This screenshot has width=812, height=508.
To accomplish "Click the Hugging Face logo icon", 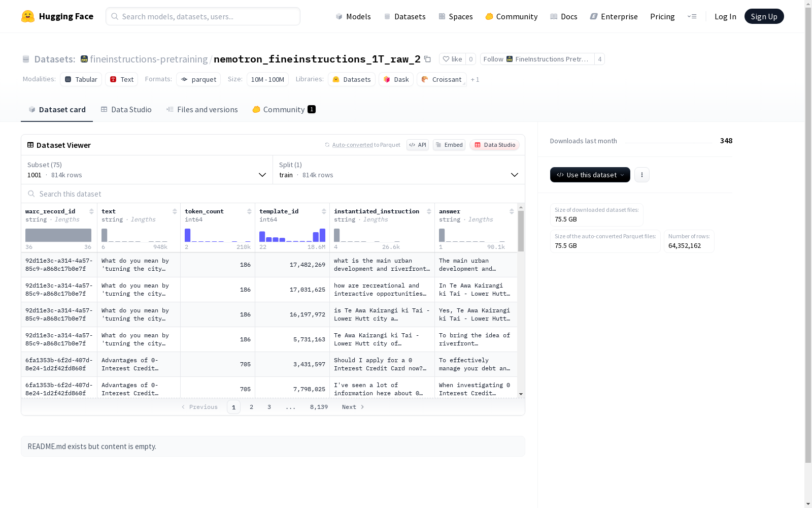I will [x=28, y=16].
